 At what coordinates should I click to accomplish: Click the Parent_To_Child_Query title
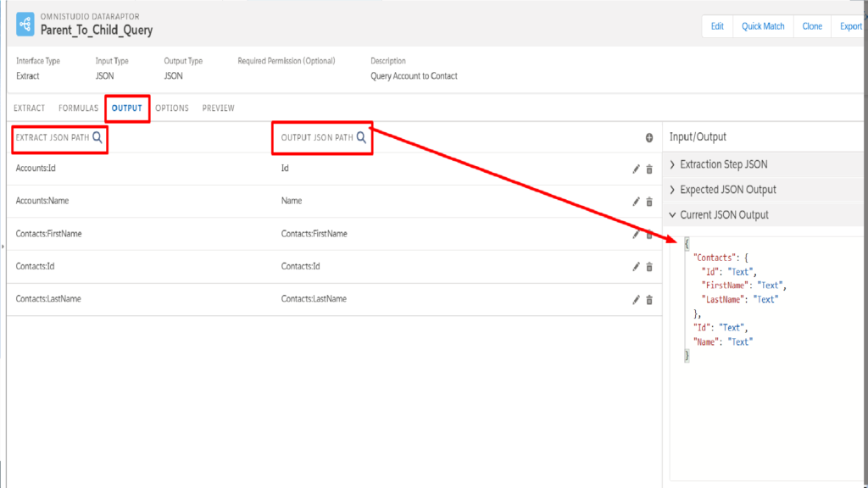[x=97, y=30]
